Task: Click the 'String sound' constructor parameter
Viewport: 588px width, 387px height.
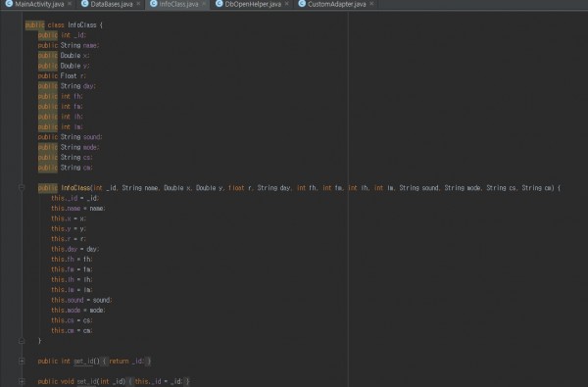Action: (x=418, y=187)
